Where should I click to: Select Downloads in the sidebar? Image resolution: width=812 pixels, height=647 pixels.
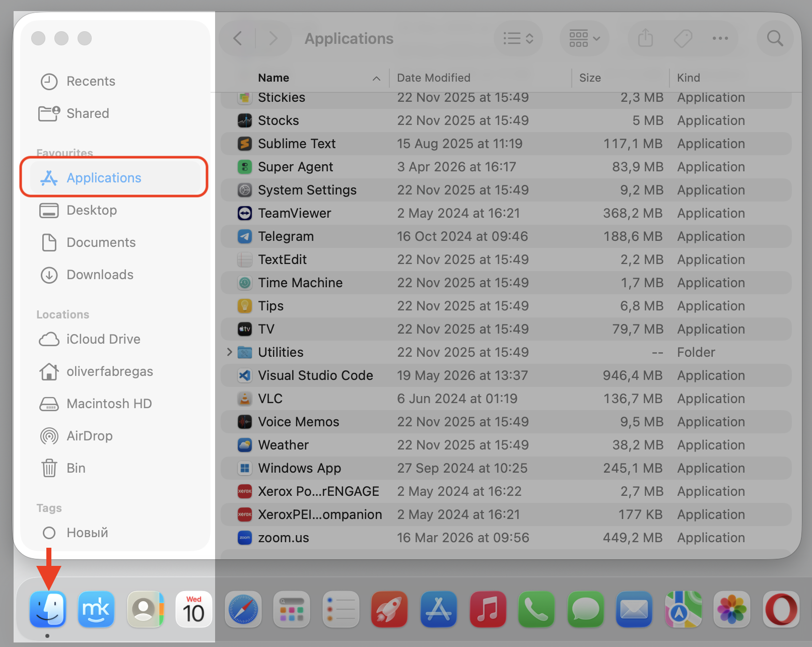click(115, 275)
